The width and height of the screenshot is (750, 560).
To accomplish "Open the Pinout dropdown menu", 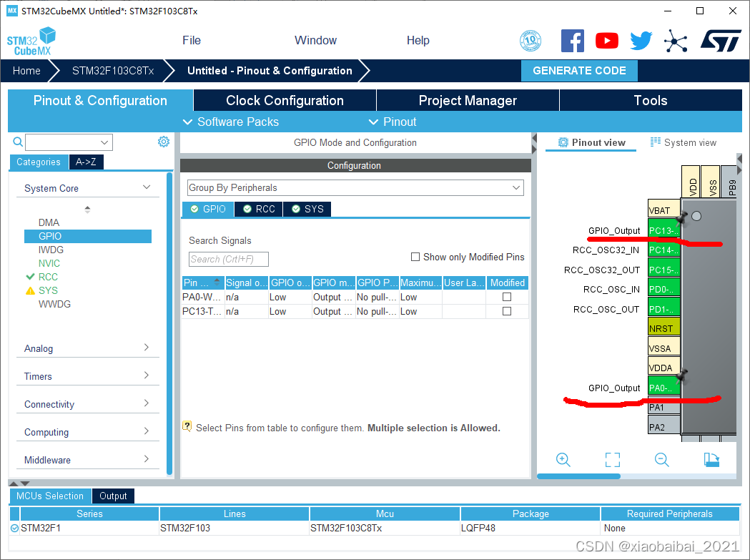I will tap(393, 122).
